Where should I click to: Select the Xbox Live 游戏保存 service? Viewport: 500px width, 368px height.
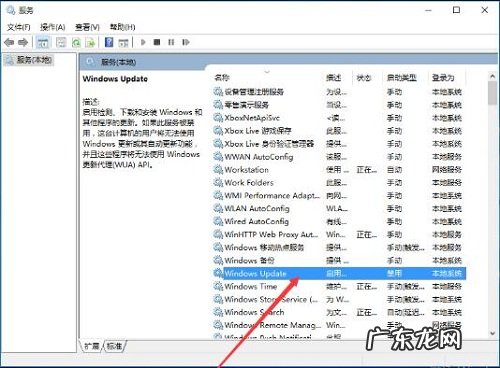(258, 131)
